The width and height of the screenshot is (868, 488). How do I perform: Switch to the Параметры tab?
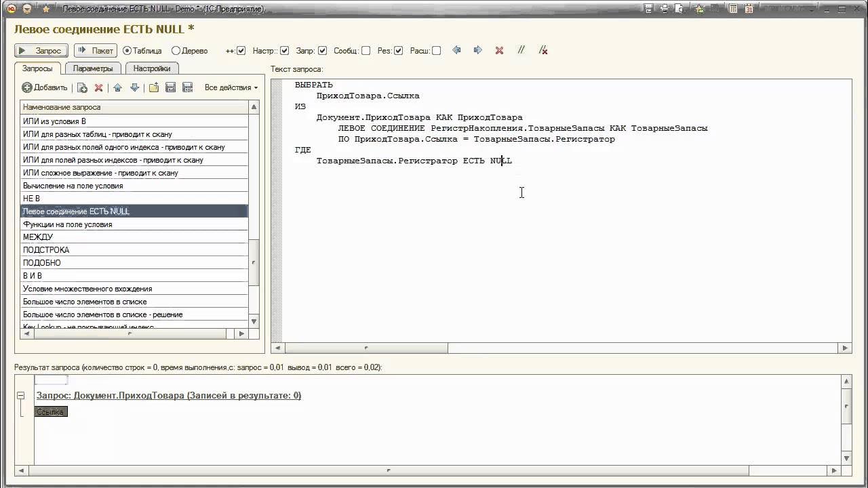point(93,68)
